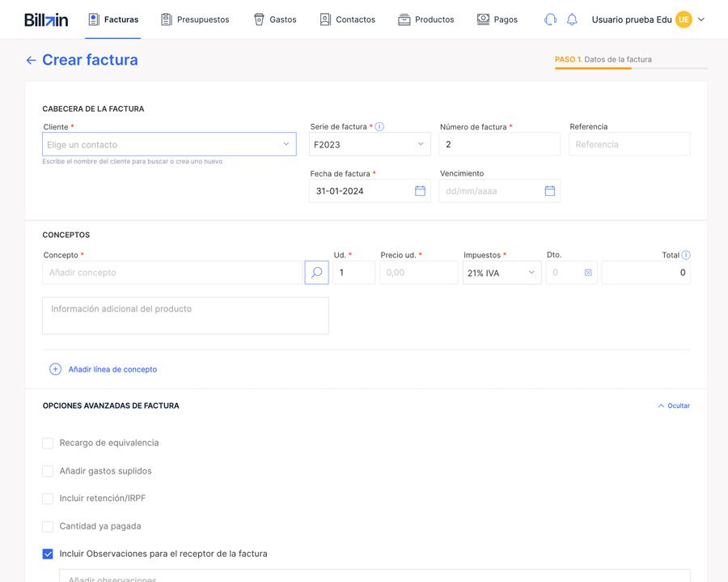This screenshot has width=728, height=582.
Task: Click the discount type icon in Dto. field
Action: click(588, 273)
